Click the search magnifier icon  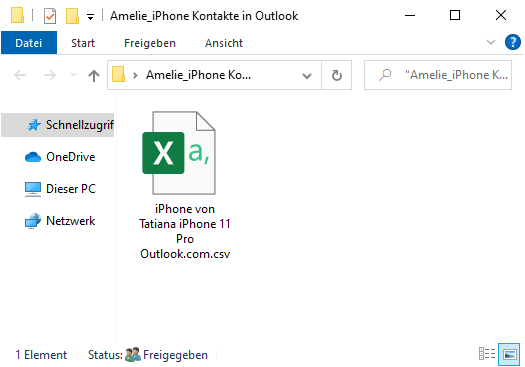pyautogui.click(x=385, y=75)
